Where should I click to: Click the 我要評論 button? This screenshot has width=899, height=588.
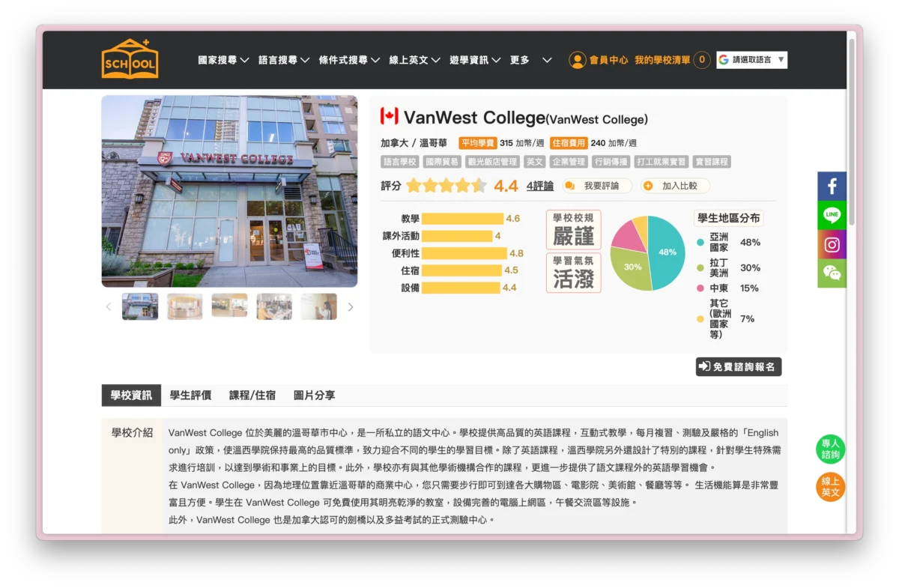pos(596,186)
